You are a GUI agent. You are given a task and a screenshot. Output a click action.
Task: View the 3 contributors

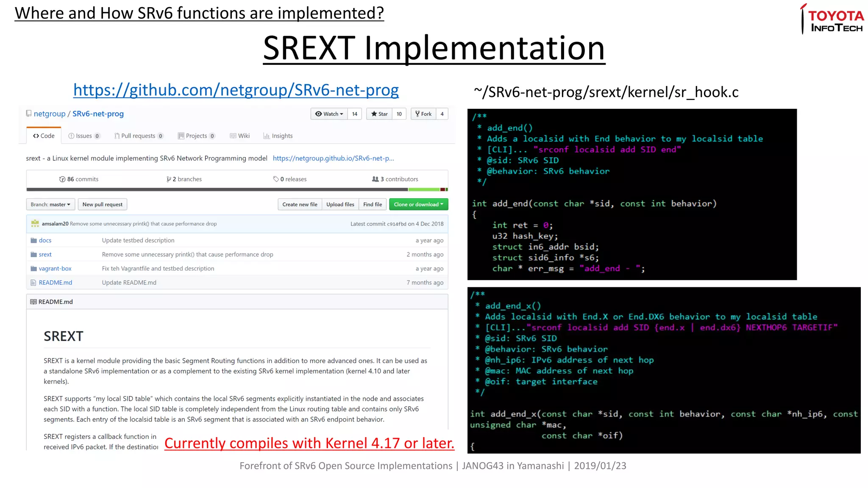pyautogui.click(x=395, y=179)
